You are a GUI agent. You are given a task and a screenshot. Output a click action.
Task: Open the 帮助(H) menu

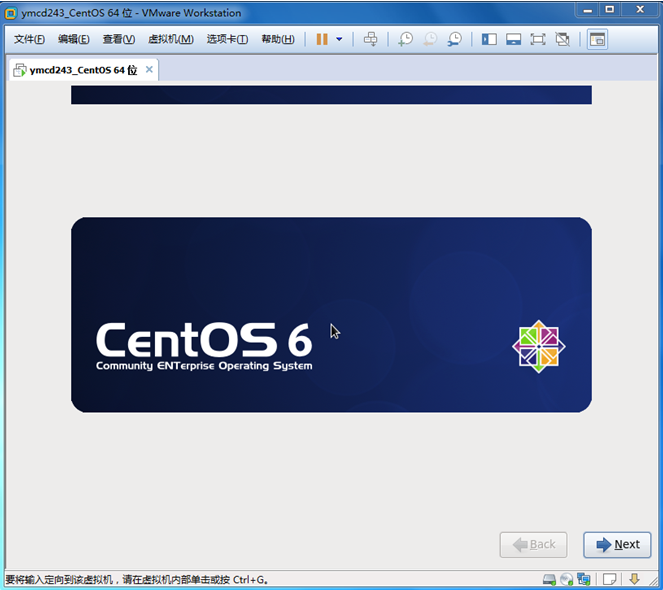tap(278, 39)
